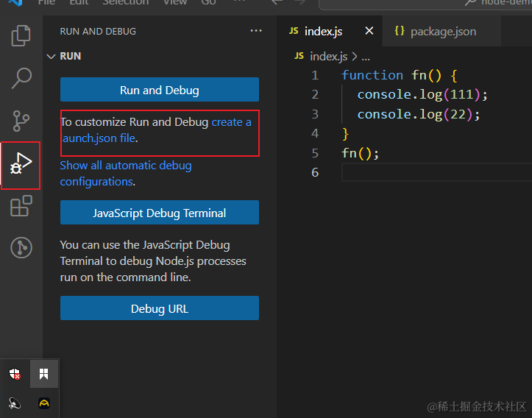Image resolution: width=532 pixels, height=418 pixels.
Task: Open the Explorer view in activity bar
Action: click(21, 35)
